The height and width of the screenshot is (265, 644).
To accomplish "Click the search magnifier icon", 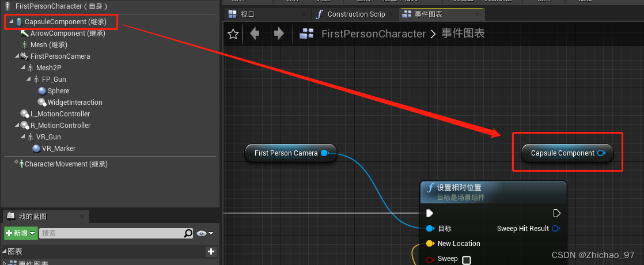I will pos(188,233).
